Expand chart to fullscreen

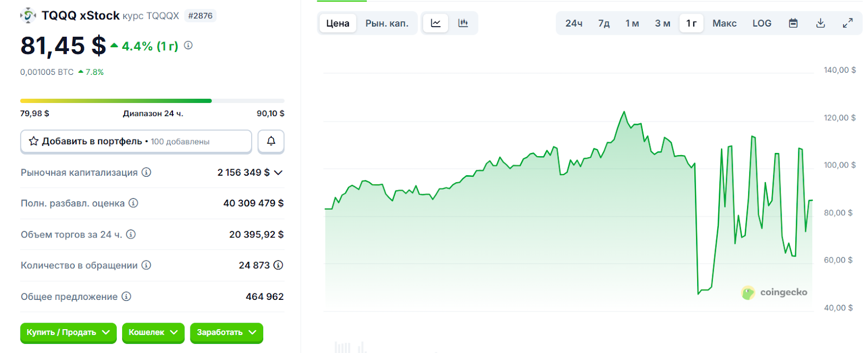pos(847,23)
